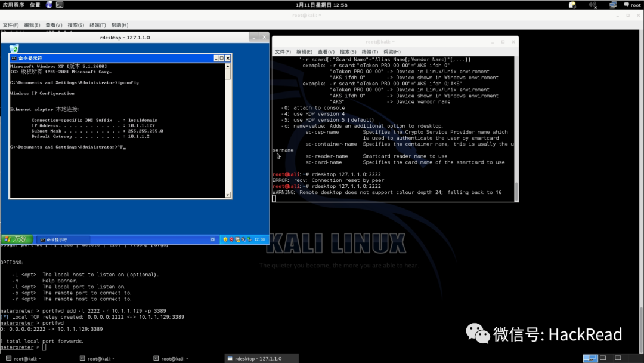Open 帮助(H) menu in background terminal window
The image size is (644, 363).
119,25
